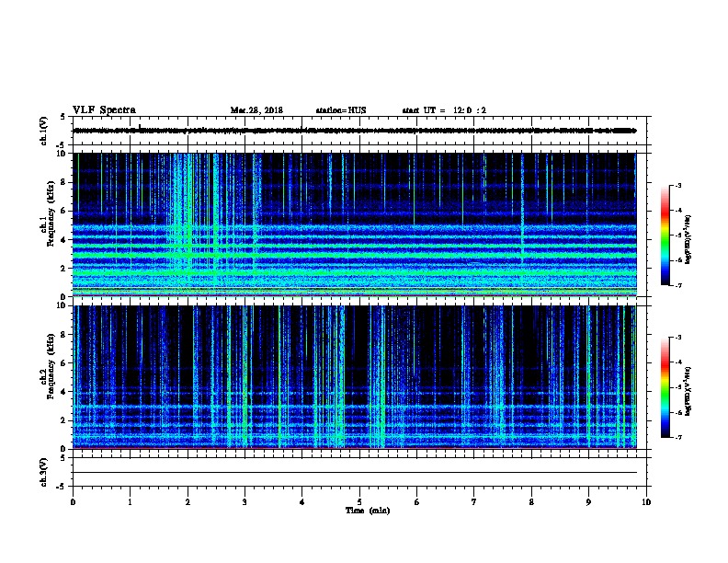Click the '6' frequency tick on ch.2 spectrogram
The height and width of the screenshot is (563, 728).
64,362
